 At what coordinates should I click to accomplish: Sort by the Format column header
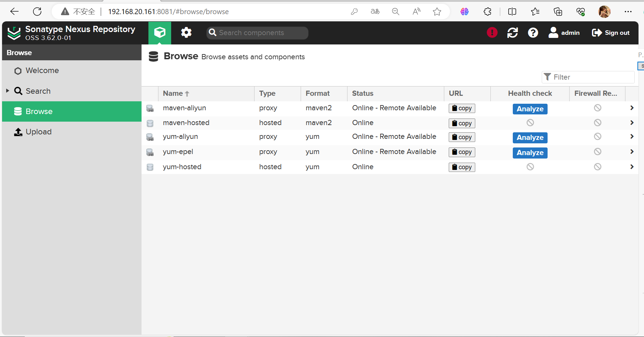(324, 93)
